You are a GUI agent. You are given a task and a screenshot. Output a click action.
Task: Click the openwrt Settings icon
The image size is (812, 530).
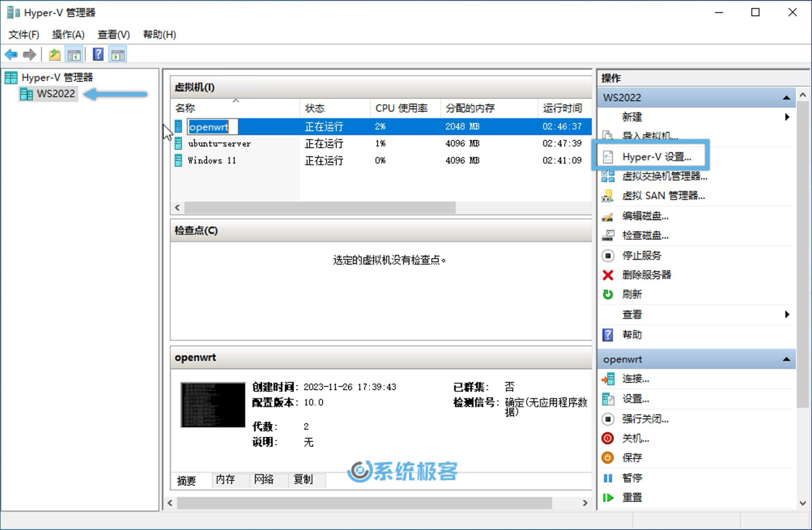pos(608,399)
